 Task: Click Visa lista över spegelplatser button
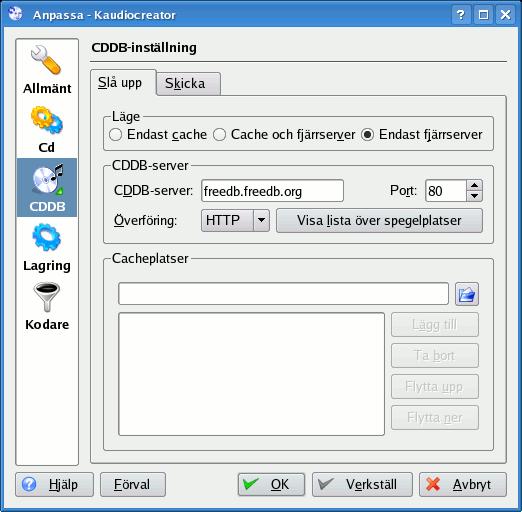tap(379, 220)
